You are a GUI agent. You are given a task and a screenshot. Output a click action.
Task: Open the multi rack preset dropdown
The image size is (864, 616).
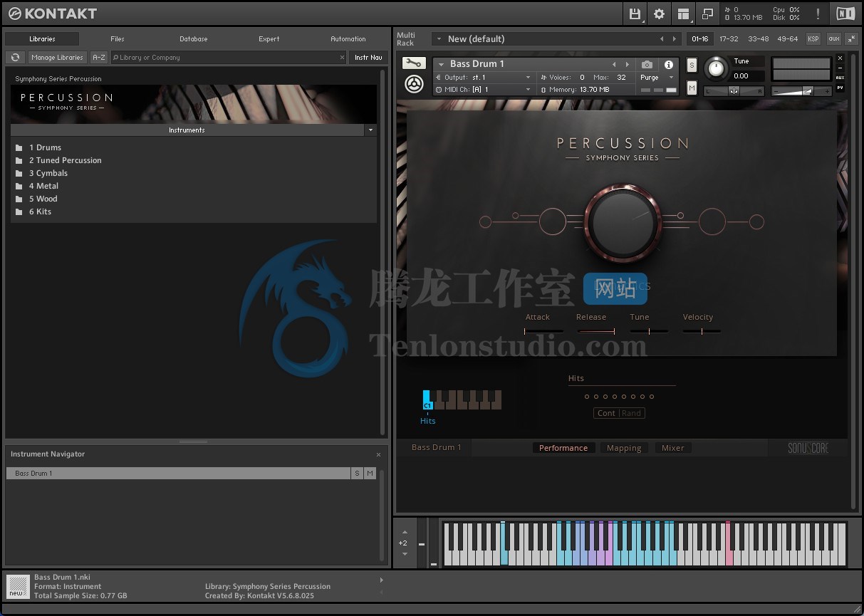coord(439,39)
